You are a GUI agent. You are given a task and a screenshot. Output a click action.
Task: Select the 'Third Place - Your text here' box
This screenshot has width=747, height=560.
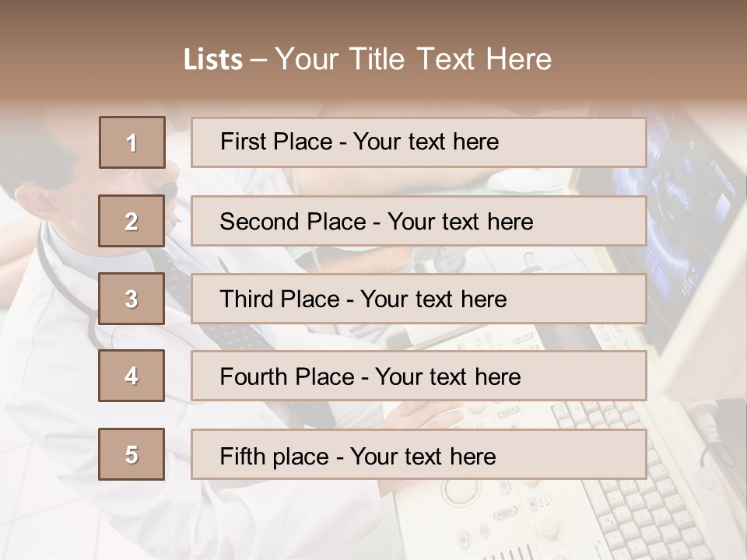pos(419,299)
